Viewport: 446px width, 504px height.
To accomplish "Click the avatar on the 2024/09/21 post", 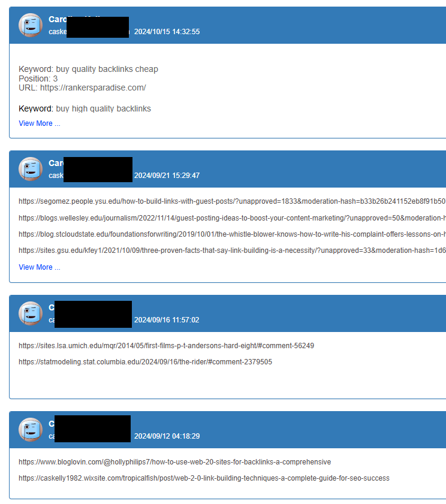I will tap(31, 169).
